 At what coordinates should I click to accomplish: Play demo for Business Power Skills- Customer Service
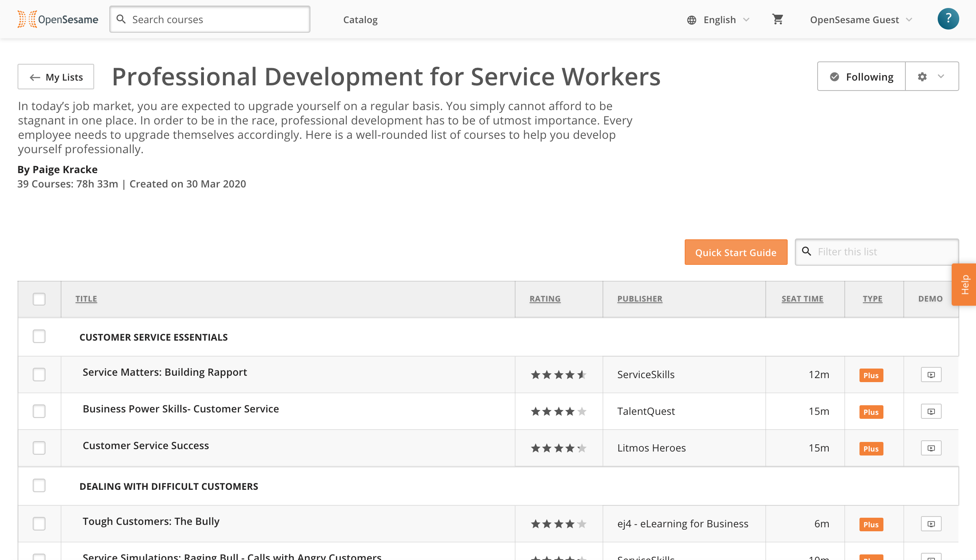(x=931, y=411)
